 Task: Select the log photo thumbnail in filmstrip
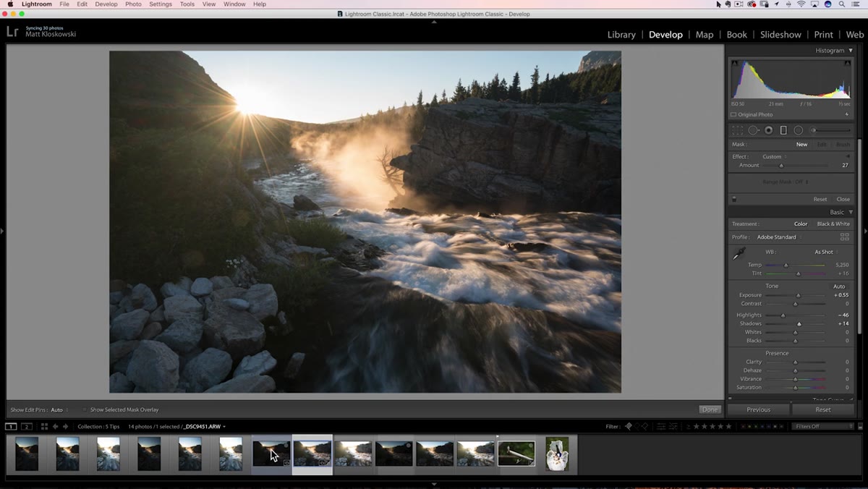point(516,454)
